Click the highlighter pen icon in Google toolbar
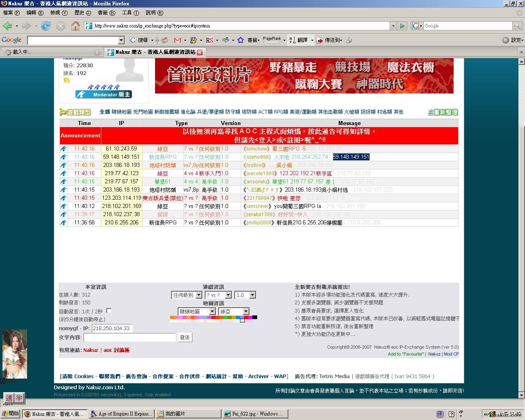 [x=349, y=40]
